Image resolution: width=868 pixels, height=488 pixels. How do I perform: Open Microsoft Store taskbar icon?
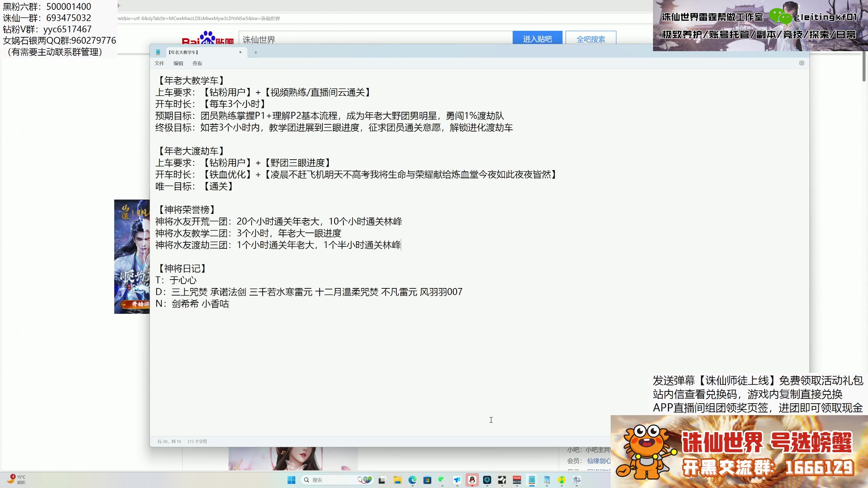(x=427, y=480)
